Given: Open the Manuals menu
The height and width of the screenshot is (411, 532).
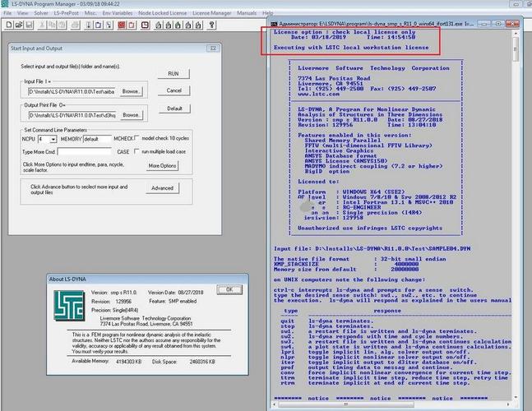Looking at the screenshot, I should click(x=247, y=13).
